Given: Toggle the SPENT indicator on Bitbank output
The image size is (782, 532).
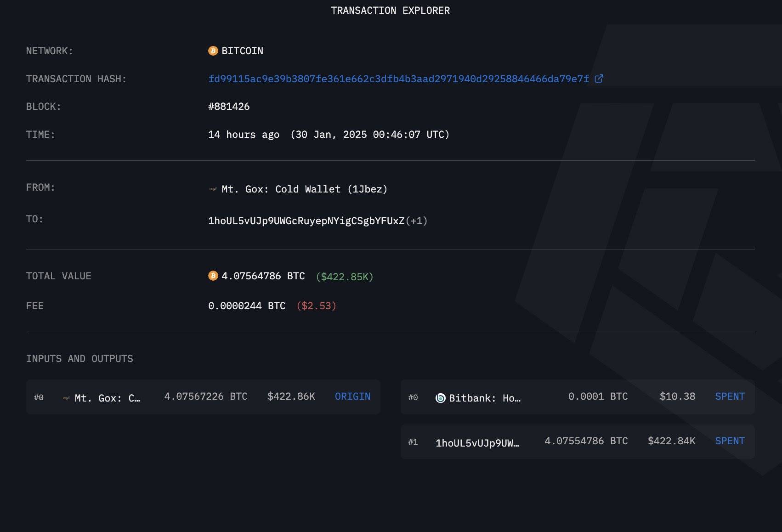Looking at the screenshot, I should point(730,396).
